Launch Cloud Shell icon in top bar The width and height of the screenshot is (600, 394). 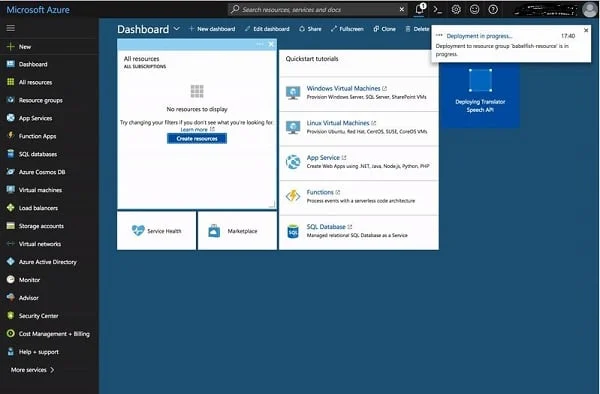click(x=437, y=10)
